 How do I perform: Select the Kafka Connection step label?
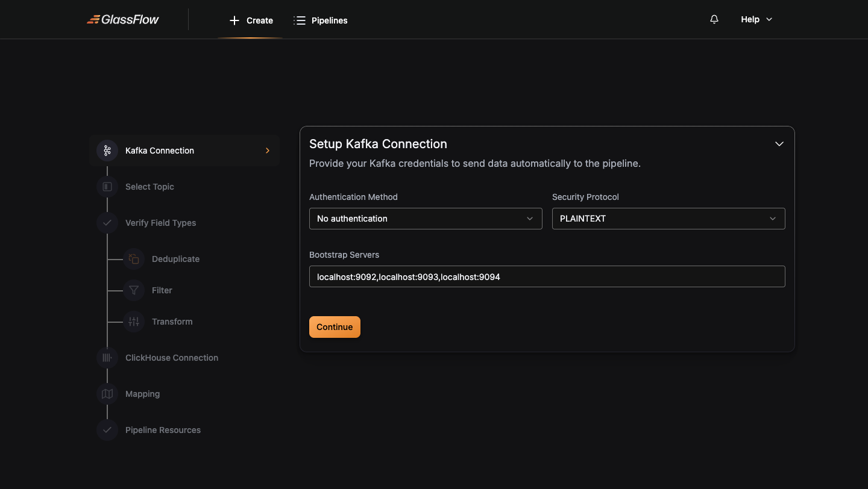pos(160,151)
